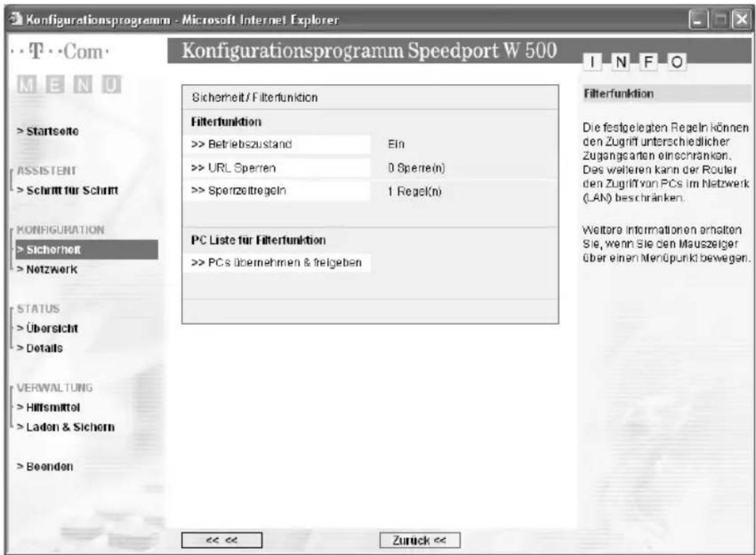Click the T-Com logo

point(60,51)
